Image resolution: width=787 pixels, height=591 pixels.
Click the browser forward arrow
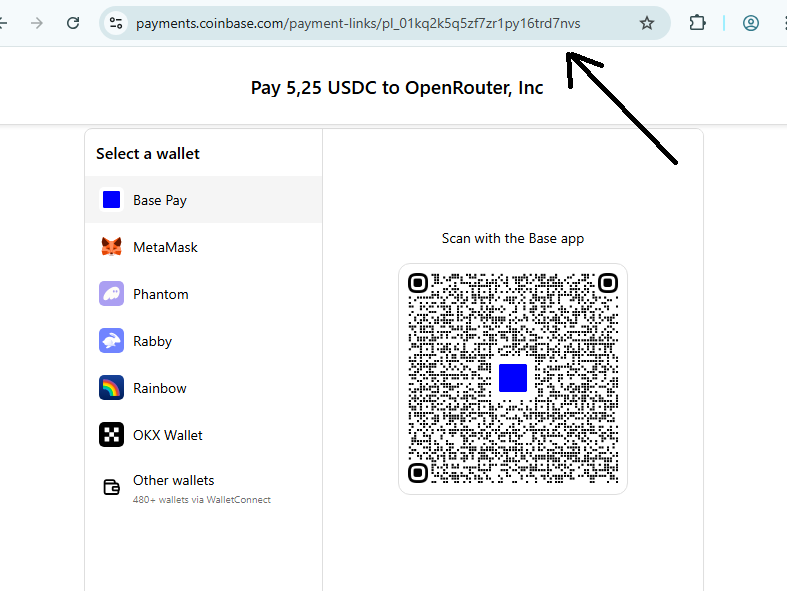point(37,23)
